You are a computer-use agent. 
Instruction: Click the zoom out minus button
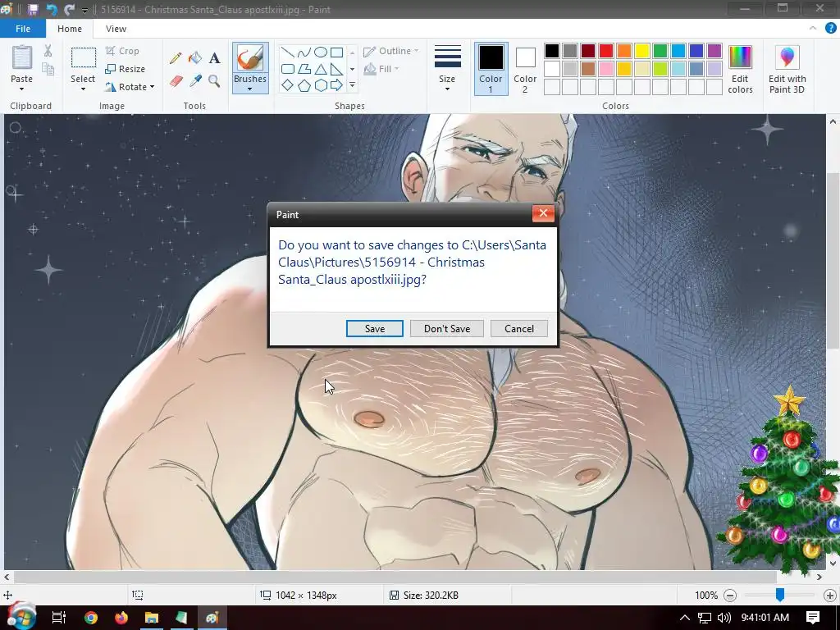pos(729,596)
